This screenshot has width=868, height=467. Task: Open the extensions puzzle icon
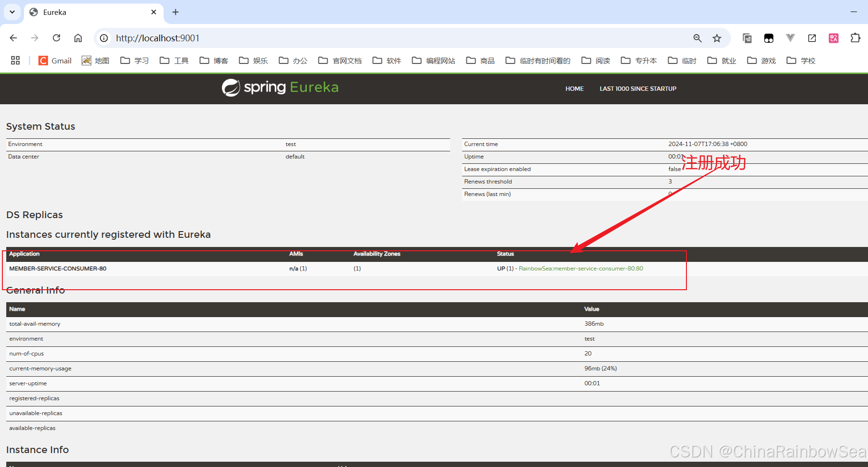855,38
